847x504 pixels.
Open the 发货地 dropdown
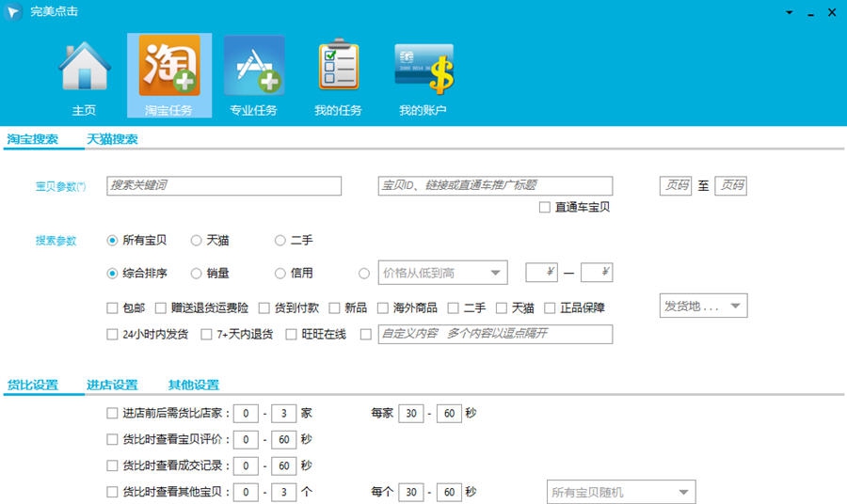[x=735, y=307]
